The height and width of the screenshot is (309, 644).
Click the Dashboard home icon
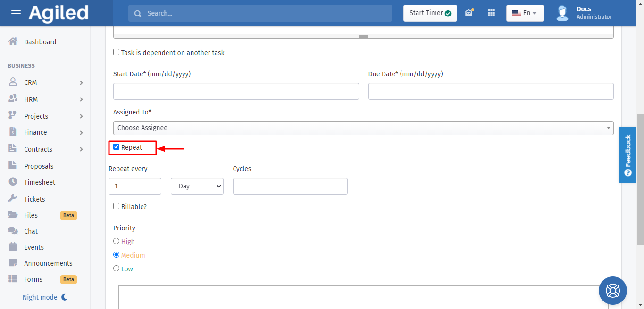13,41
